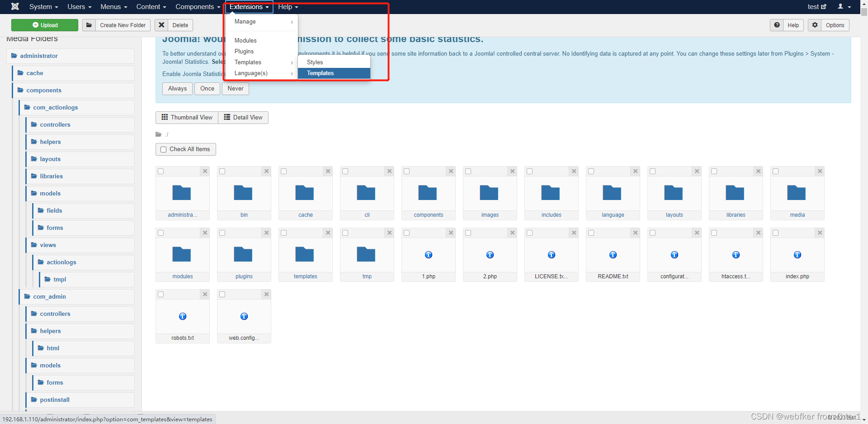Open the bin folder icon
The height and width of the screenshot is (424, 868).
point(243,193)
